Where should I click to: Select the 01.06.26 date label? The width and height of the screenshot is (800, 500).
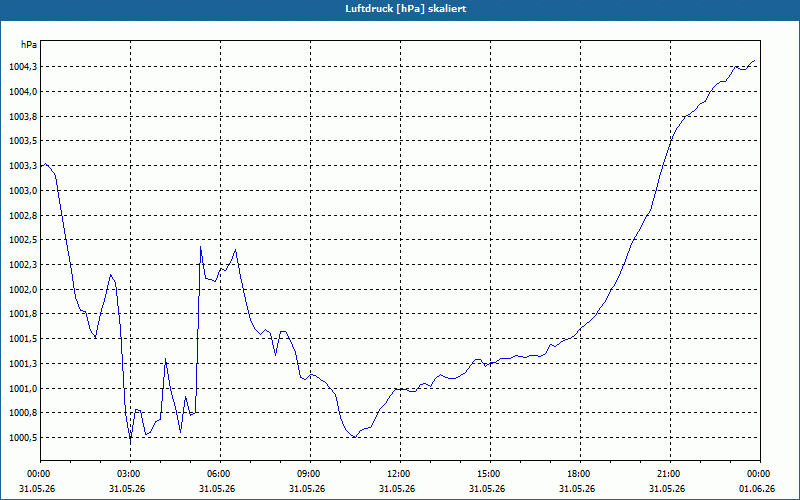click(x=757, y=489)
